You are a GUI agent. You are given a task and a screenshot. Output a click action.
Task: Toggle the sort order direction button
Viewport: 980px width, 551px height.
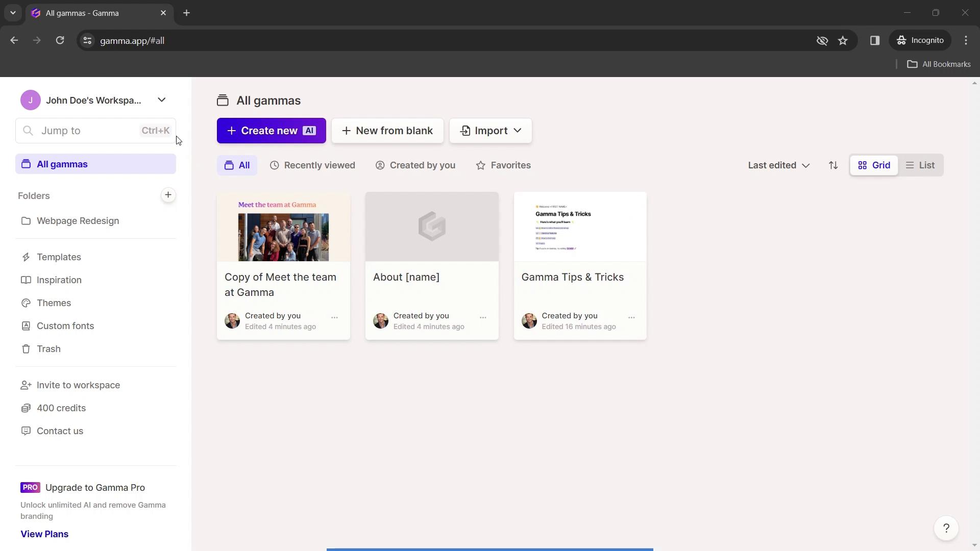[834, 165]
